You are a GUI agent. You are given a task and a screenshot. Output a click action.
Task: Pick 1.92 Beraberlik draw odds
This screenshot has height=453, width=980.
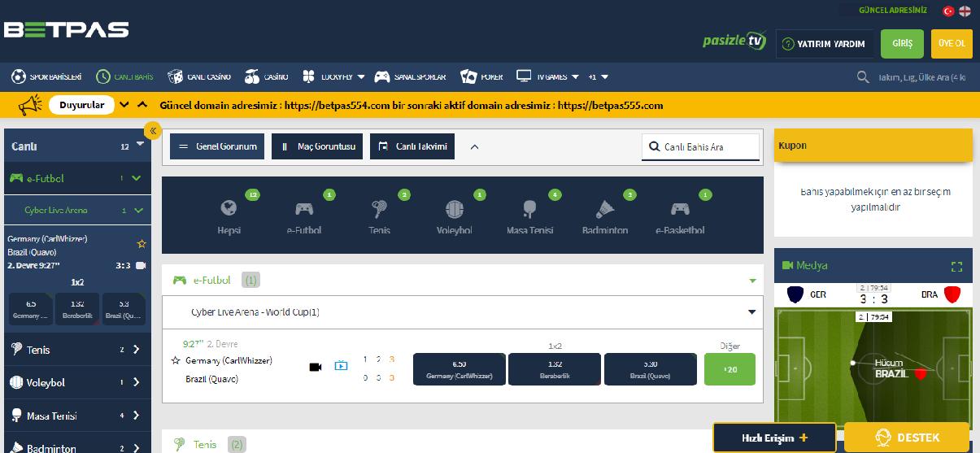pyautogui.click(x=555, y=369)
